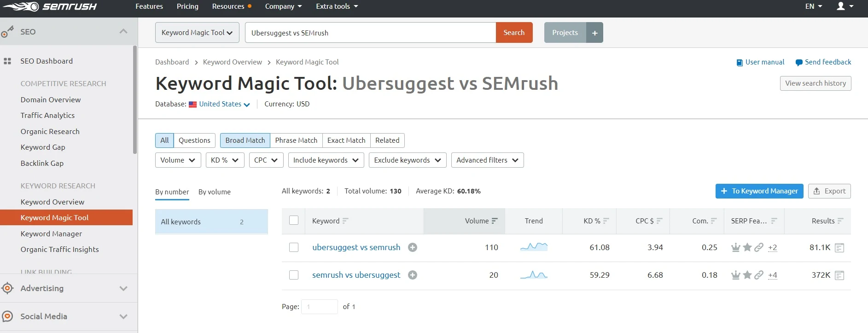This screenshot has height=333, width=868.
Task: Click the plus icon beside Projects
Action: [x=594, y=33]
